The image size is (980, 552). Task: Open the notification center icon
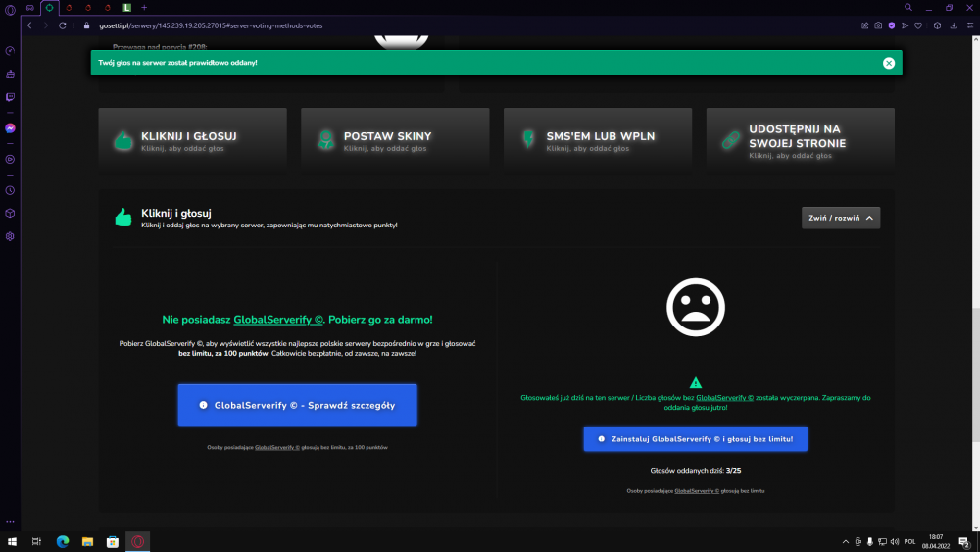pos(965,542)
